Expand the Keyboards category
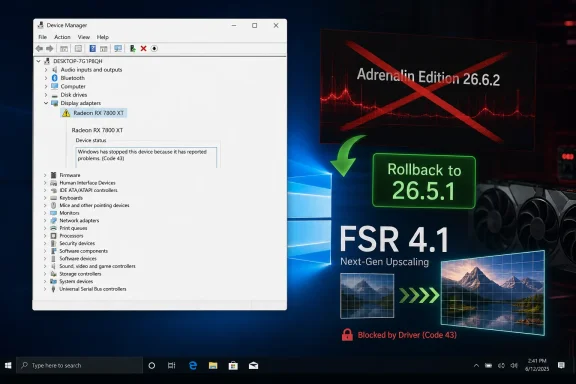Viewport: 576px width, 384px height. (45, 198)
